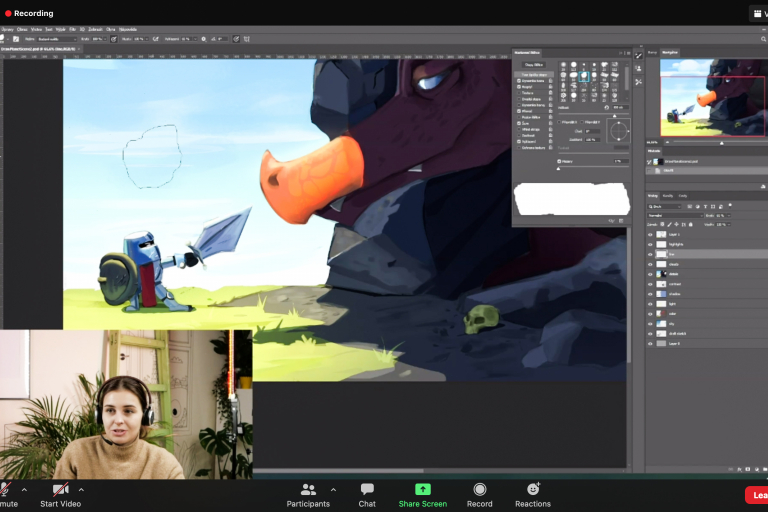Open the arrow menu beside Start Video

click(x=81, y=490)
